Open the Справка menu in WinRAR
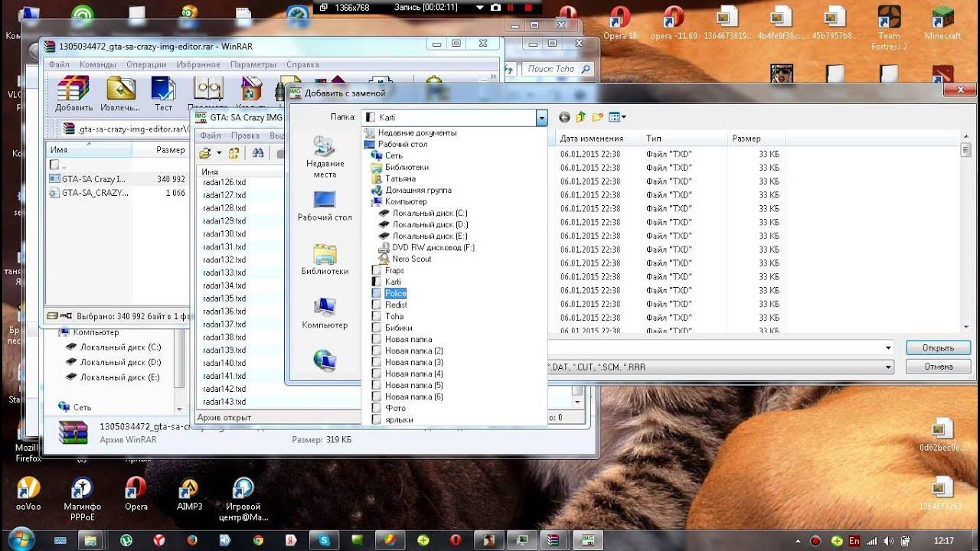Viewport: 980px width, 551px height. tap(302, 65)
